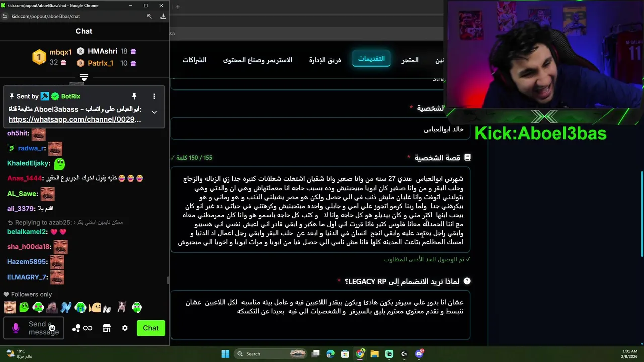Pick the green smiling blob emote

click(x=24, y=307)
